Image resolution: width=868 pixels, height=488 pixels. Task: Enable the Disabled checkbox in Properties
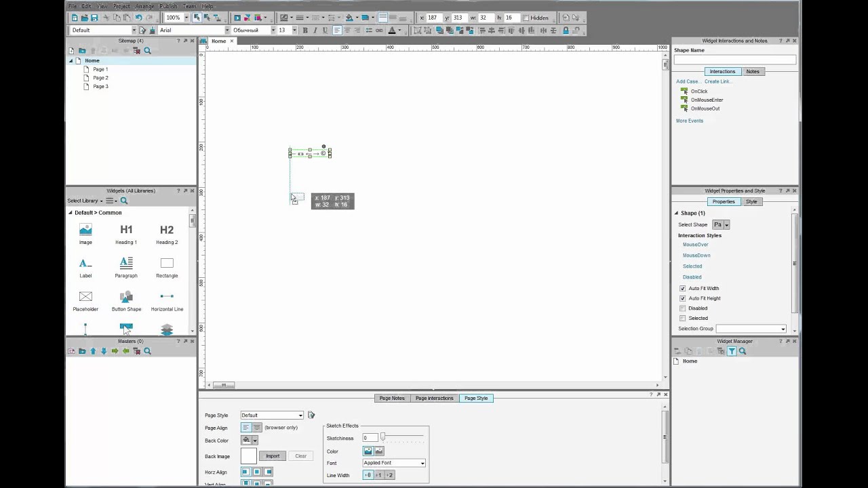(683, 308)
